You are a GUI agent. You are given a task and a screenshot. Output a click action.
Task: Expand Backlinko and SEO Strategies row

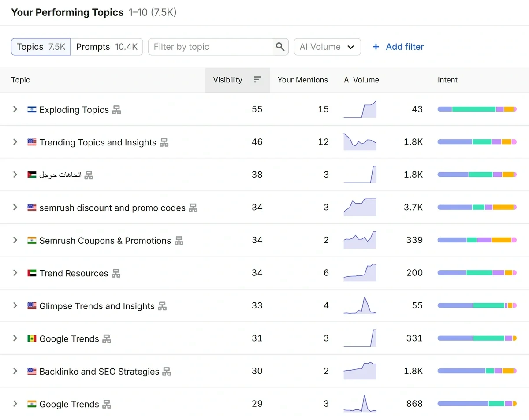pyautogui.click(x=15, y=371)
